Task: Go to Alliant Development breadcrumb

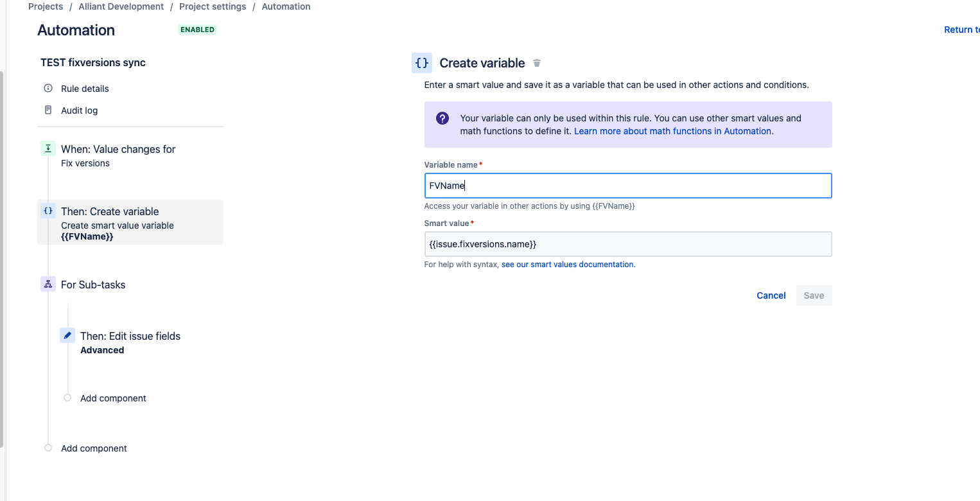Action: click(x=121, y=6)
